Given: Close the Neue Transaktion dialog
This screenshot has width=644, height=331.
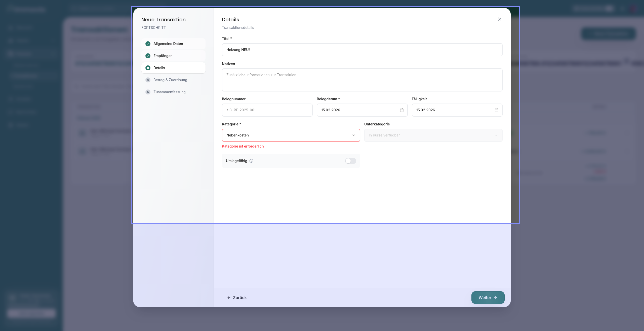Looking at the screenshot, I should tap(499, 19).
